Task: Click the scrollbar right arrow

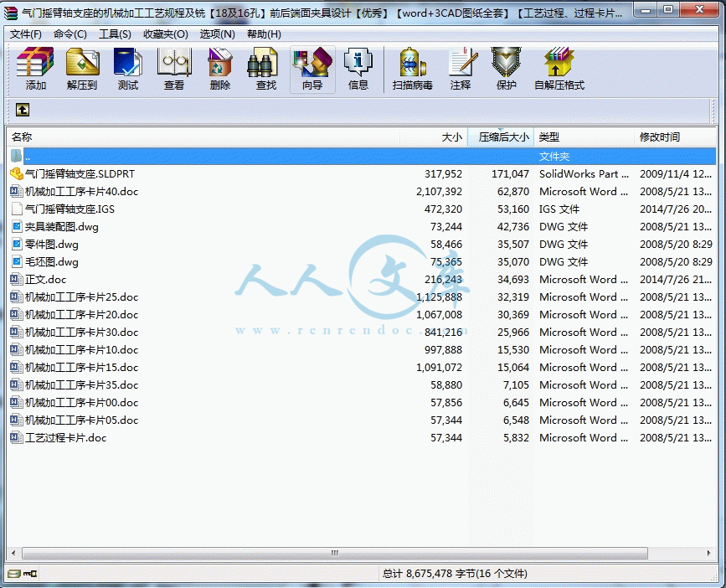Action: pos(709,553)
